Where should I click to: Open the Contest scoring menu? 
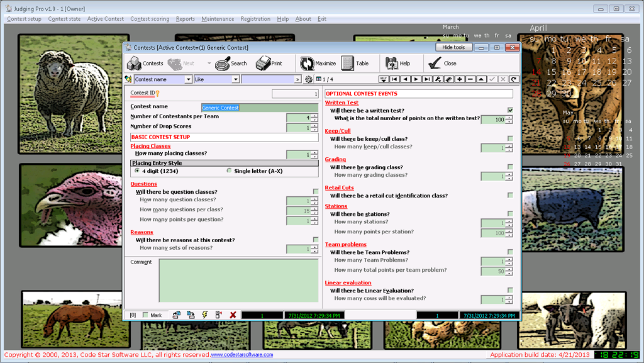pyautogui.click(x=150, y=19)
